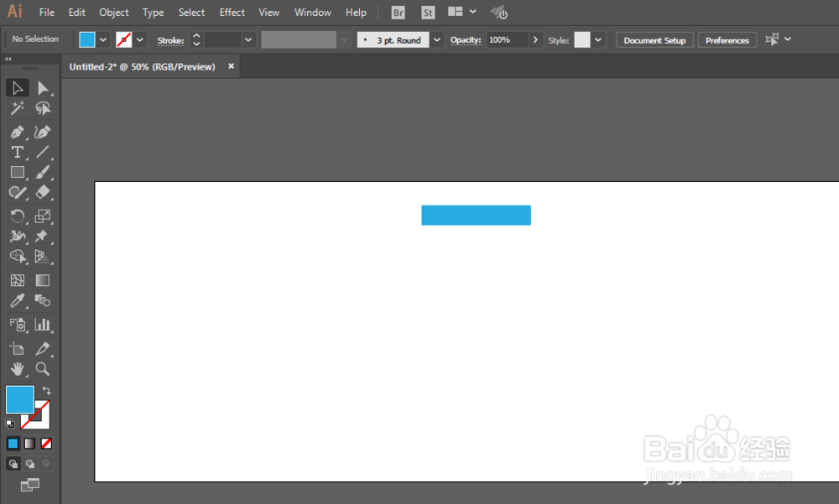
Task: Select the Perspective Grid tool
Action: pyautogui.click(x=43, y=257)
